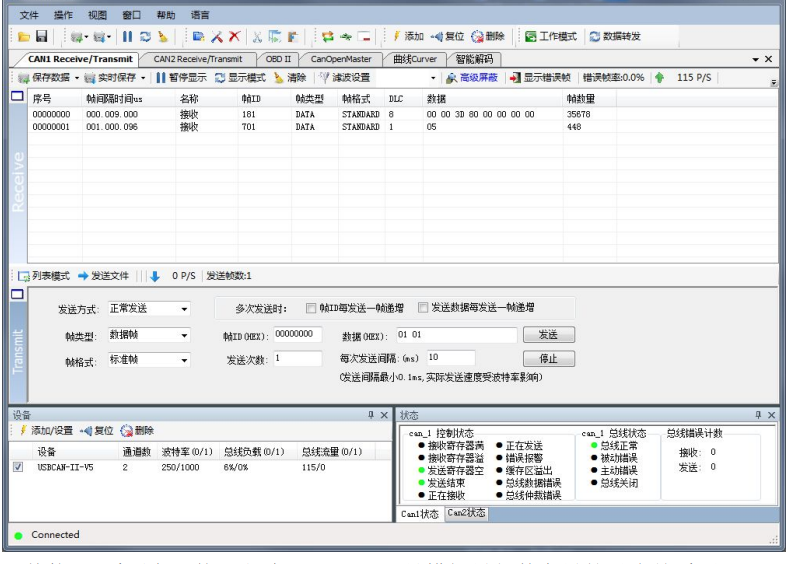The image size is (795, 564).
Task: Toggle 发送数据每发送一帧递增 checkbox
Action: (423, 307)
